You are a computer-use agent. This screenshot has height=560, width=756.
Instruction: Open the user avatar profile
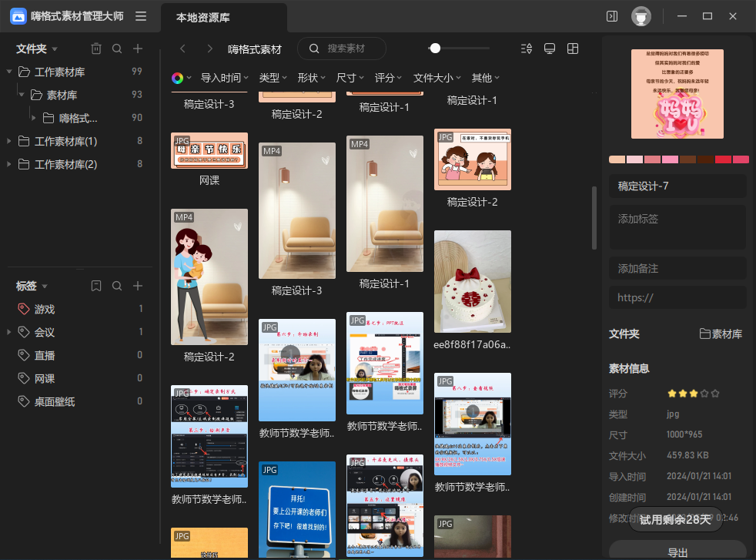pyautogui.click(x=641, y=16)
